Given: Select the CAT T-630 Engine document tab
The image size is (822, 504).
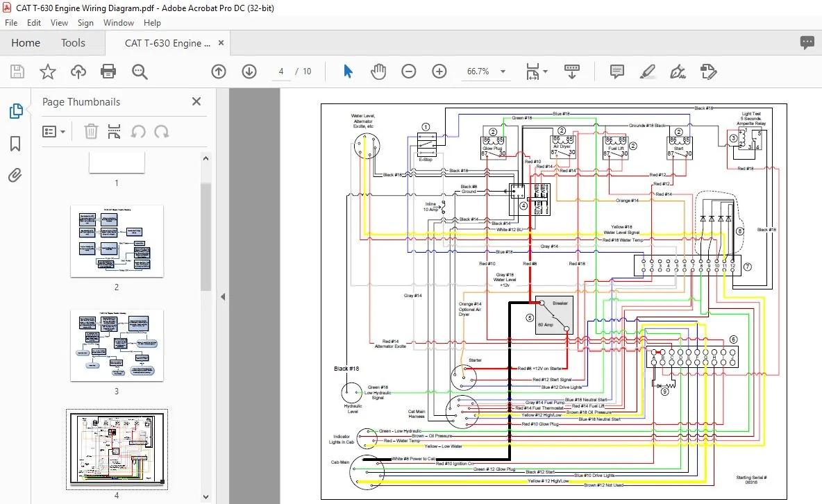Looking at the screenshot, I should [167, 43].
